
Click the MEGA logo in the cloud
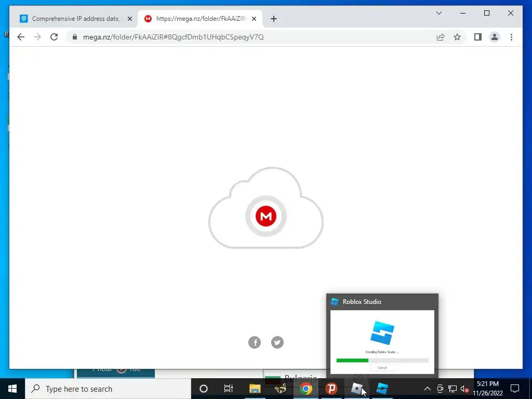point(266,216)
